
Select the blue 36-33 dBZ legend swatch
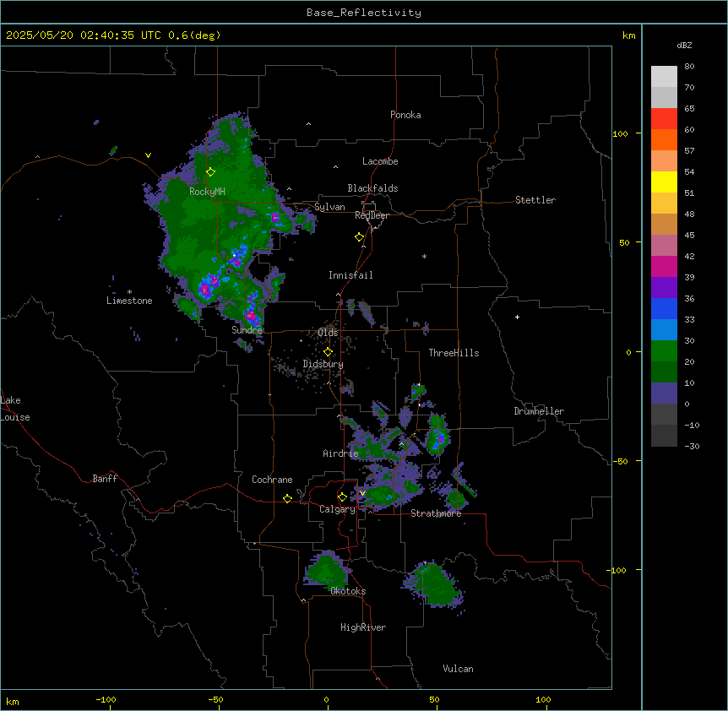coord(664,308)
